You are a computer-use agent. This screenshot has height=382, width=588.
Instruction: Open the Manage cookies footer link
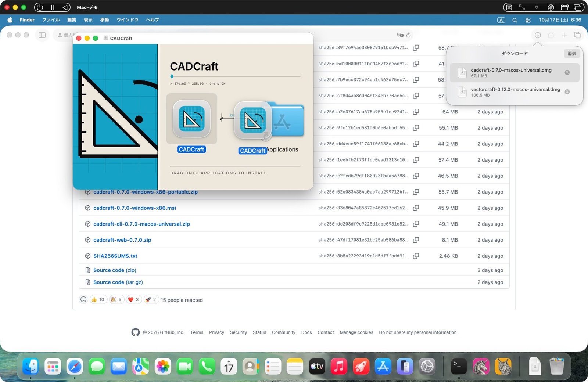pyautogui.click(x=356, y=332)
